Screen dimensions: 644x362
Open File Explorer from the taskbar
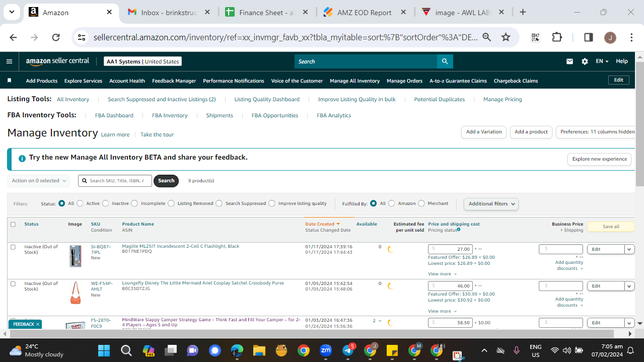pyautogui.click(x=259, y=350)
